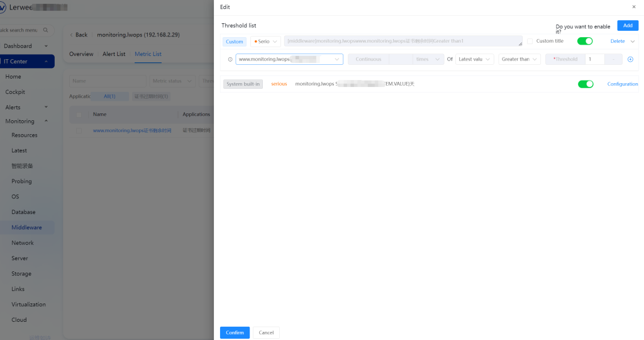This screenshot has height=340, width=644.
Task: Check the Custom title checkbox
Action: pyautogui.click(x=530, y=42)
